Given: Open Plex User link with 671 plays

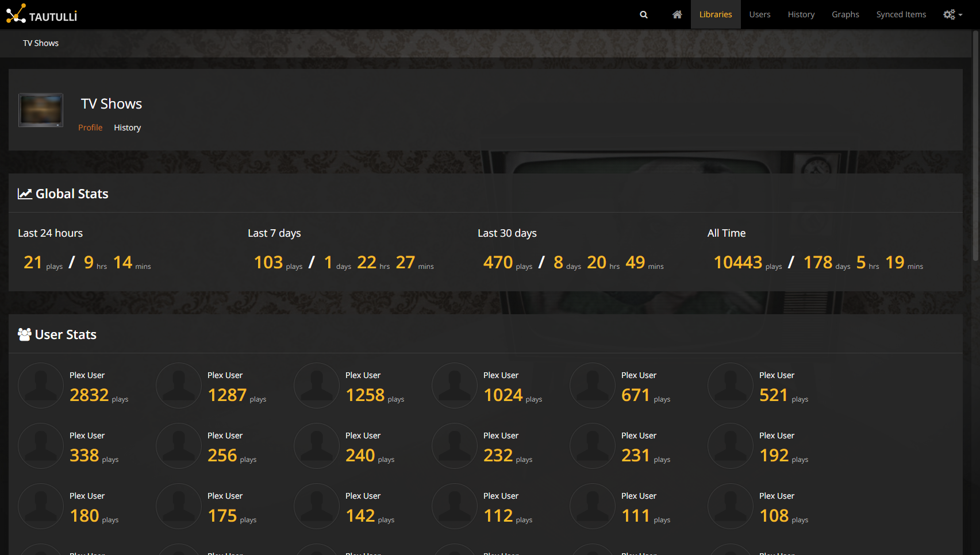Looking at the screenshot, I should [639, 375].
